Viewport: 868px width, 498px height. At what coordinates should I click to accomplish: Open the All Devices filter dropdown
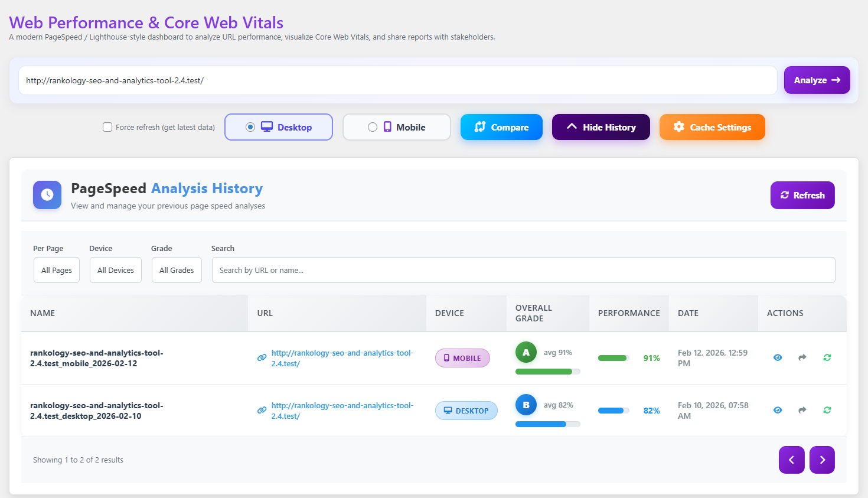pyautogui.click(x=116, y=270)
